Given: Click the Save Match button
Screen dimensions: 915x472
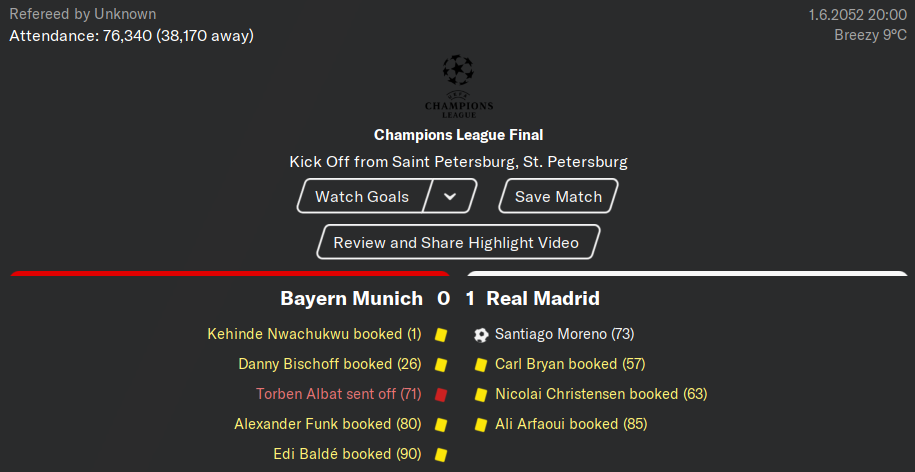Looking at the screenshot, I should coord(558,196).
